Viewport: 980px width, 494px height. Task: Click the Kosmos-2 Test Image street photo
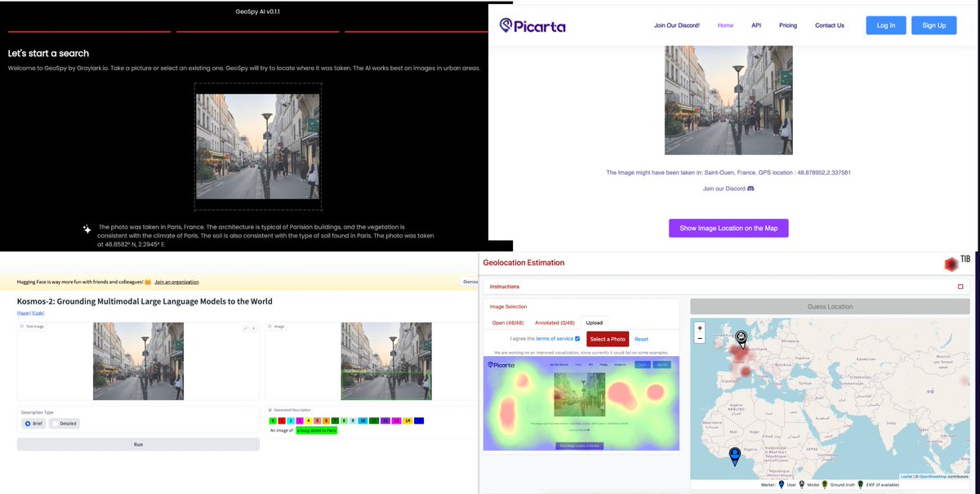pyautogui.click(x=138, y=361)
